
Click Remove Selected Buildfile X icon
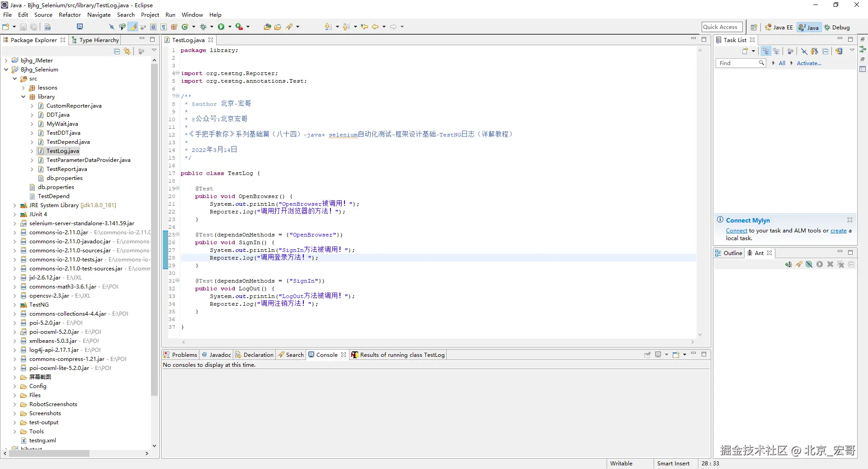coord(830,265)
